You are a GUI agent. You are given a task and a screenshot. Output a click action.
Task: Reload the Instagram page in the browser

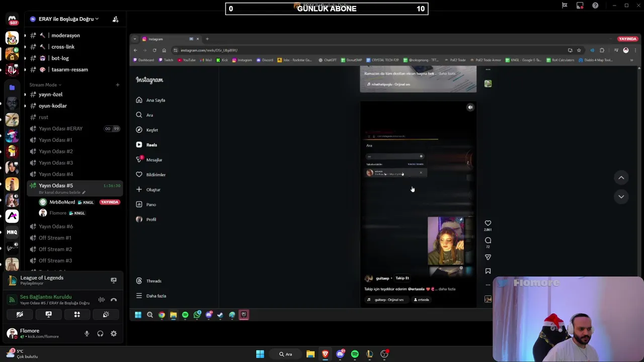point(154,50)
